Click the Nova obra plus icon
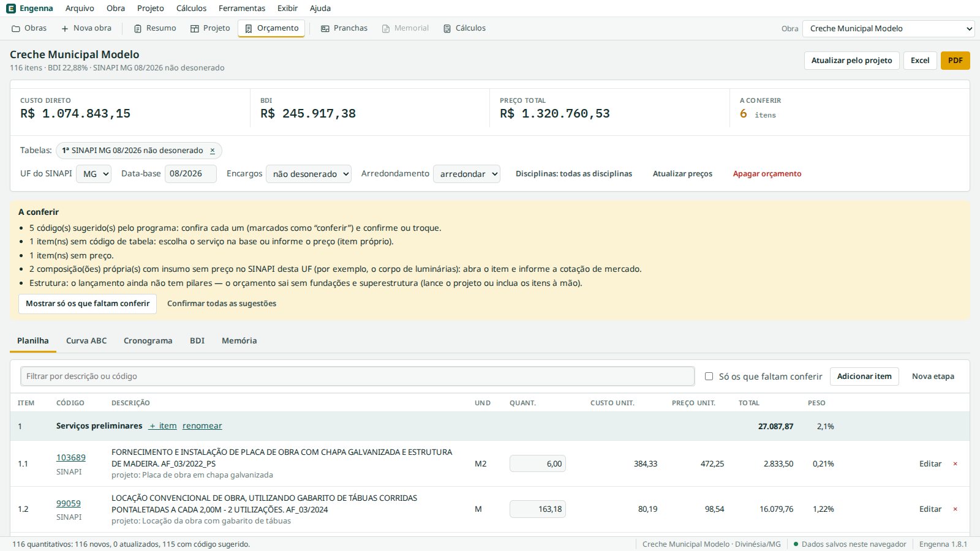 coord(65,29)
